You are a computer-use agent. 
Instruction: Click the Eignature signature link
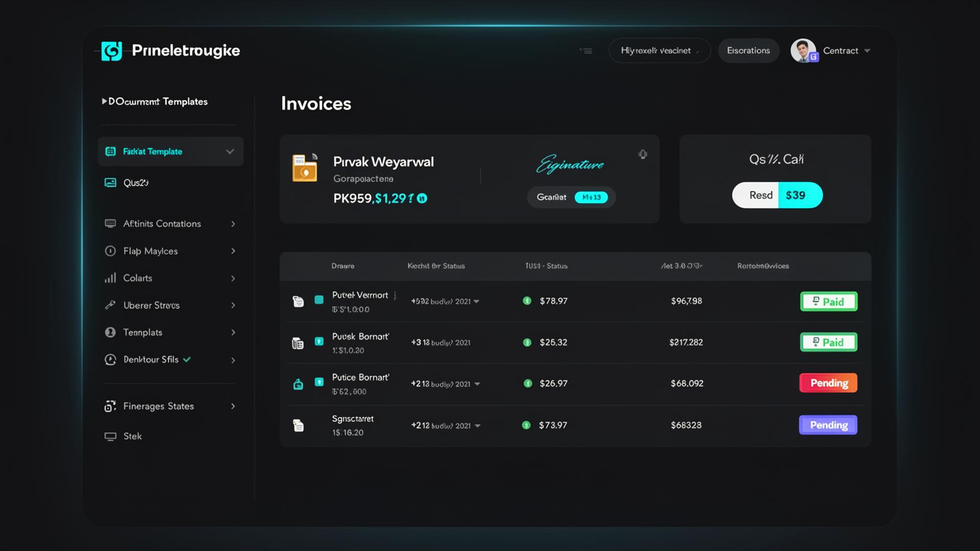click(x=570, y=164)
